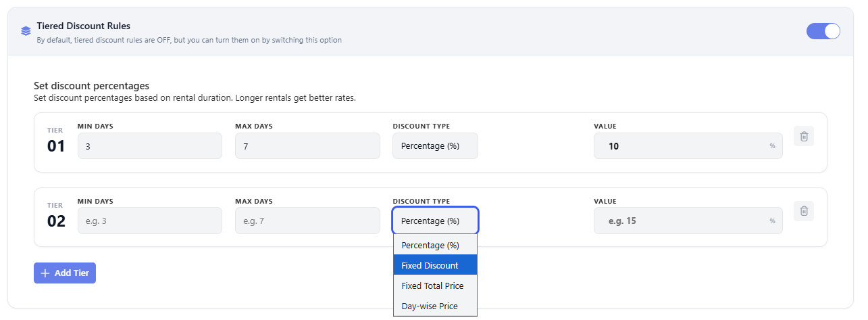Choose Fixed Discount option
This screenshot has width=868, height=320.
[435, 265]
